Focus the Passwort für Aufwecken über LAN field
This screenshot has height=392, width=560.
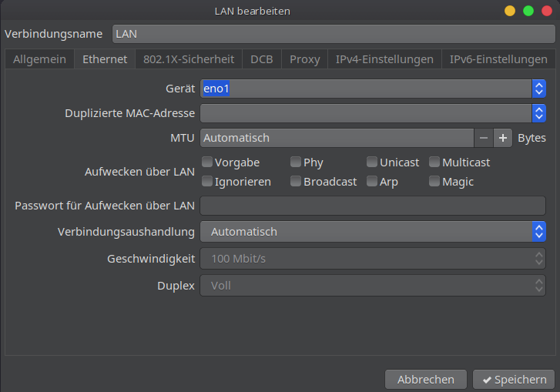(373, 206)
